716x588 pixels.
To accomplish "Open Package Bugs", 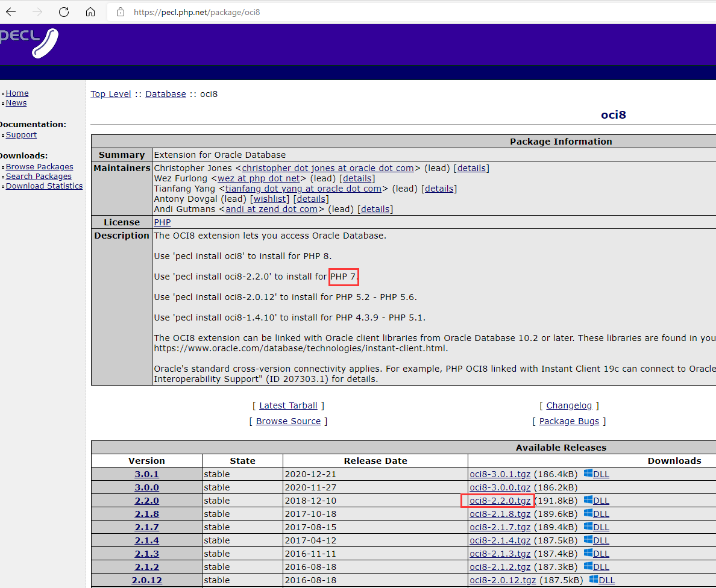I will tap(568, 421).
